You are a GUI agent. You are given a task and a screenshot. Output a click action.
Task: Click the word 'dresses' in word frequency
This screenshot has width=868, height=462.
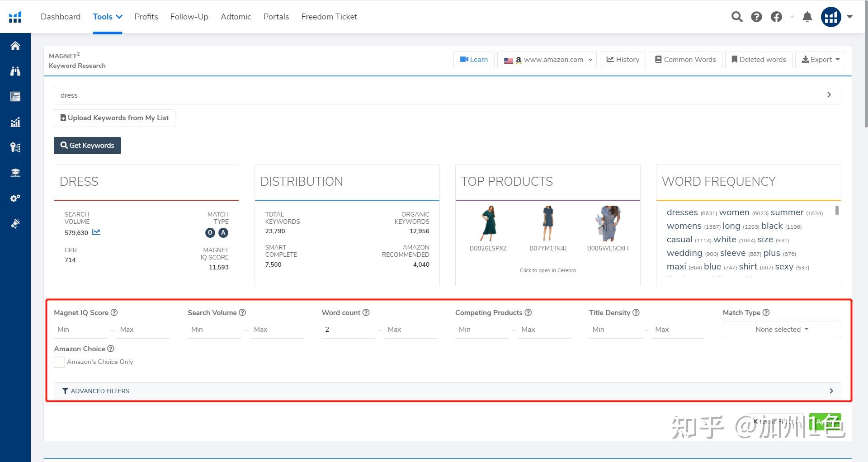(x=682, y=212)
